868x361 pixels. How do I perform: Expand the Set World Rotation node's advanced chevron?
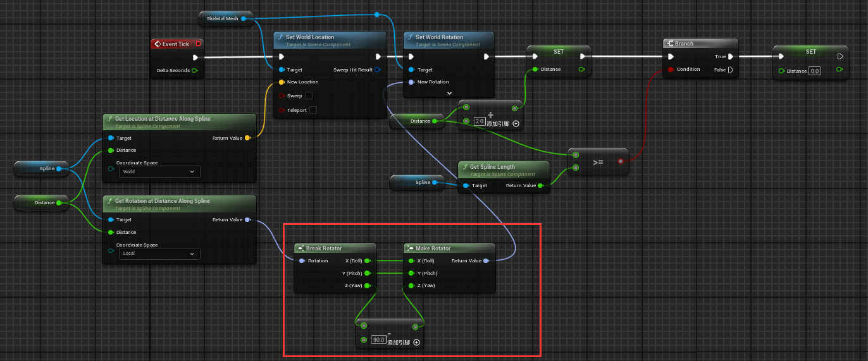[x=449, y=93]
